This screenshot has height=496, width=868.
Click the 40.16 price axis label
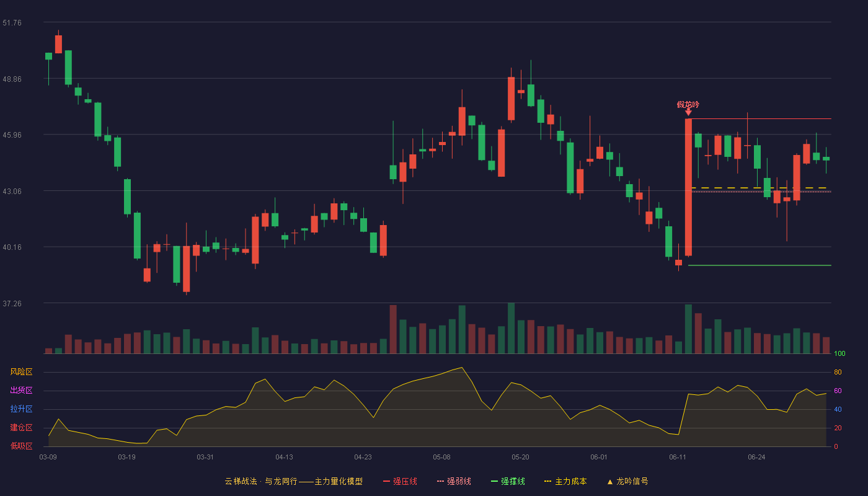12,247
